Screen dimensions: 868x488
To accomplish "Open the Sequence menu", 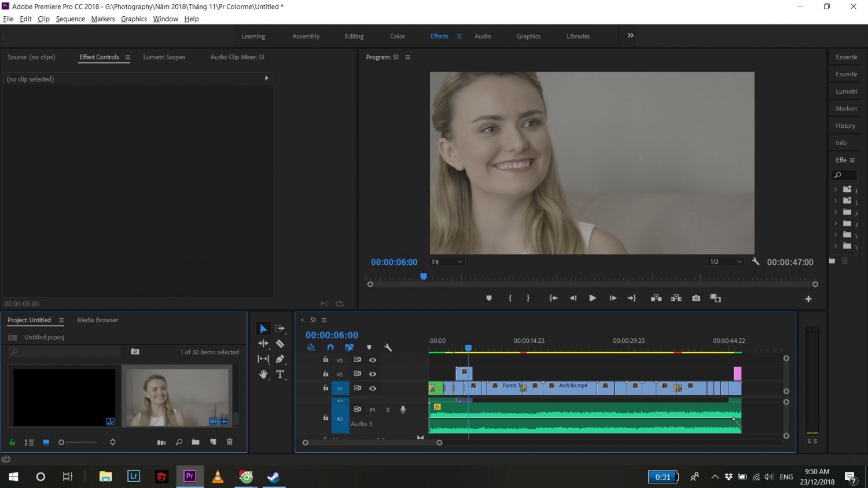I will point(70,19).
